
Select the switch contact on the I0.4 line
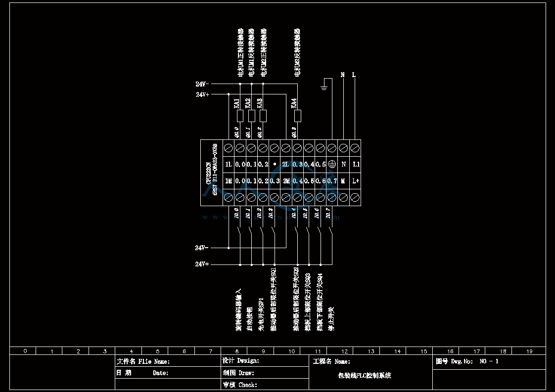coord(296,230)
